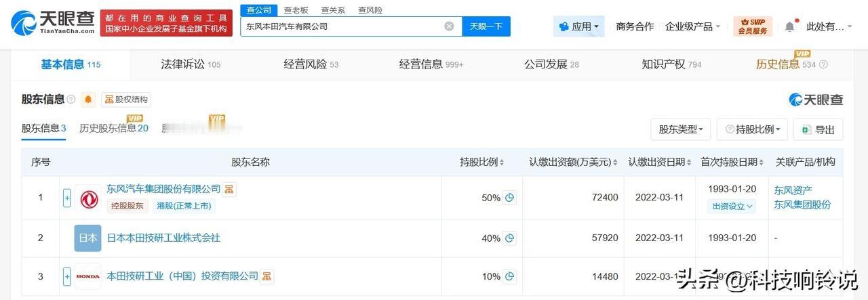
Task: Click pie chart icon next to 10%
Action: (x=509, y=276)
